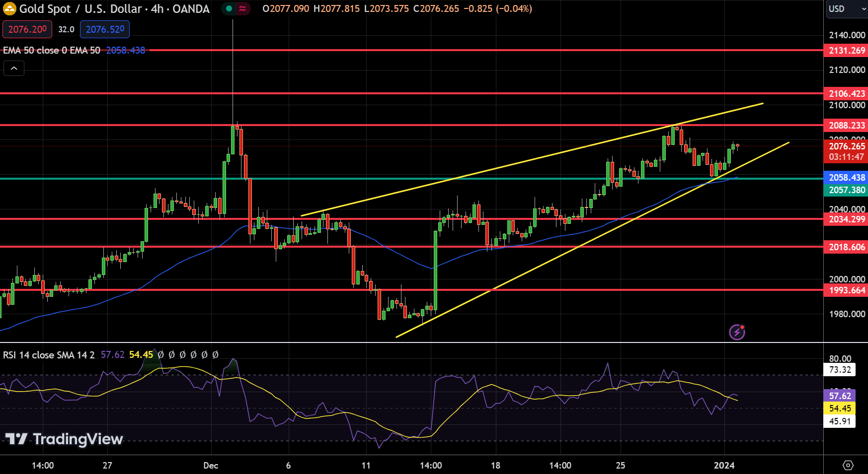868x474 pixels.
Task: Click the 2024 date on time axis
Action: [724, 465]
